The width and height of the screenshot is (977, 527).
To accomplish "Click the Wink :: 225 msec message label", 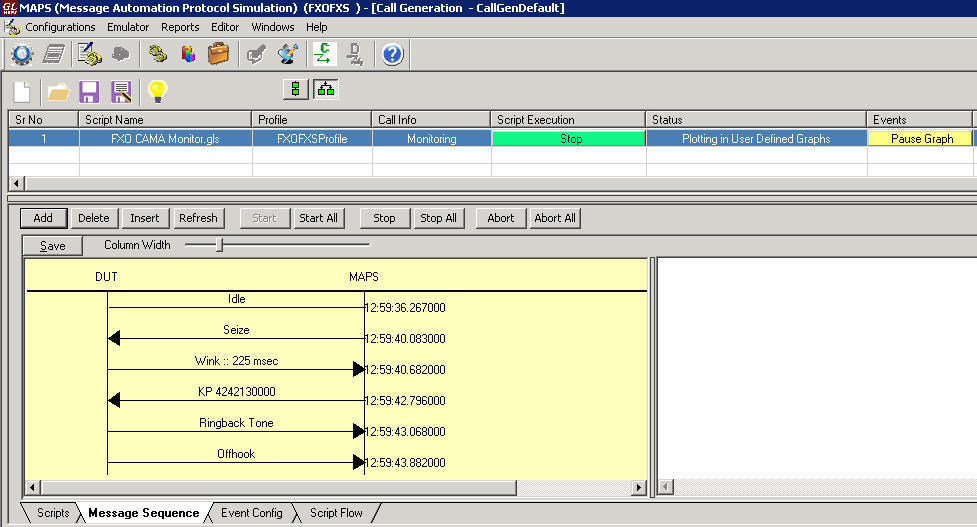I will pyautogui.click(x=236, y=361).
